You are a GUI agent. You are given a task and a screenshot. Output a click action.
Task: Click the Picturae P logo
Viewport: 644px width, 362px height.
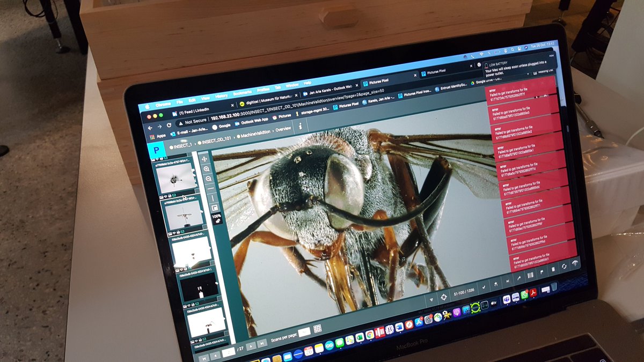pos(156,150)
